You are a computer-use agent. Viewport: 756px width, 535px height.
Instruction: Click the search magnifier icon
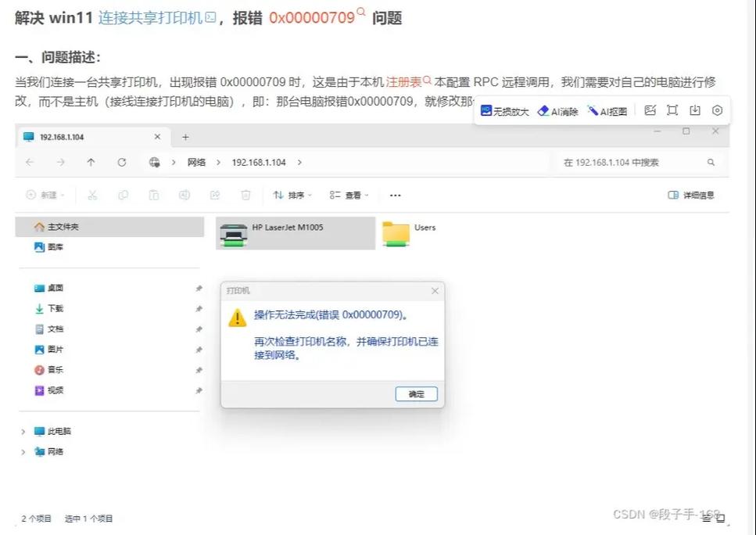click(711, 163)
